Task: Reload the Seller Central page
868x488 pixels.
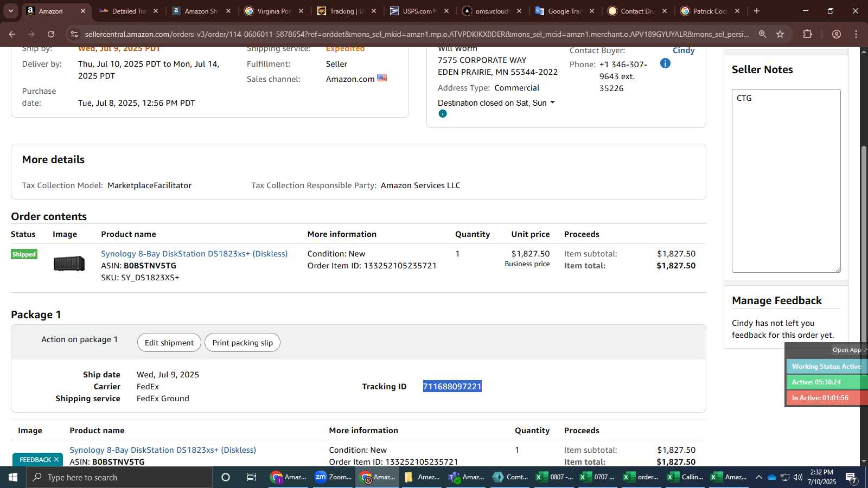Action: click(51, 34)
